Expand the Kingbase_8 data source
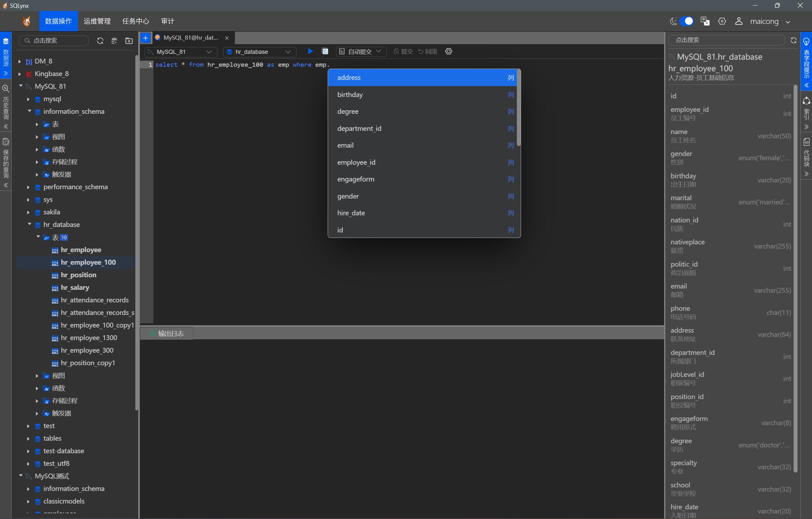Image resolution: width=812 pixels, height=519 pixels. pos(20,74)
